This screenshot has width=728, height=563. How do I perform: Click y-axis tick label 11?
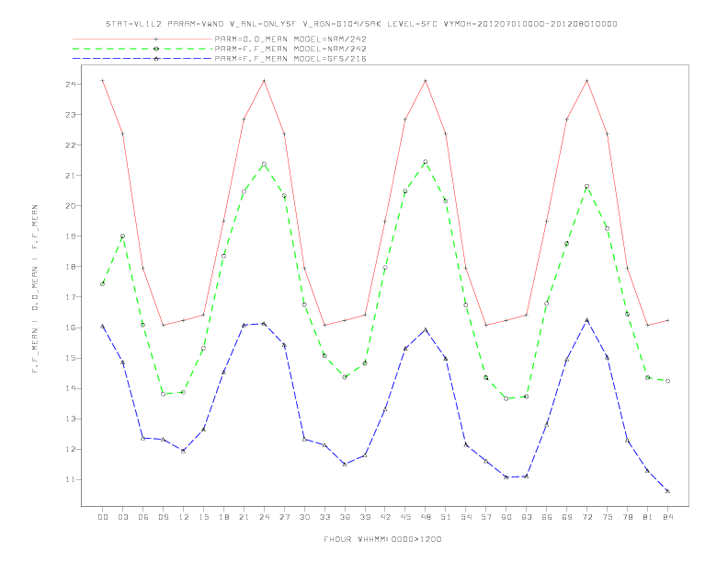pos(71,479)
